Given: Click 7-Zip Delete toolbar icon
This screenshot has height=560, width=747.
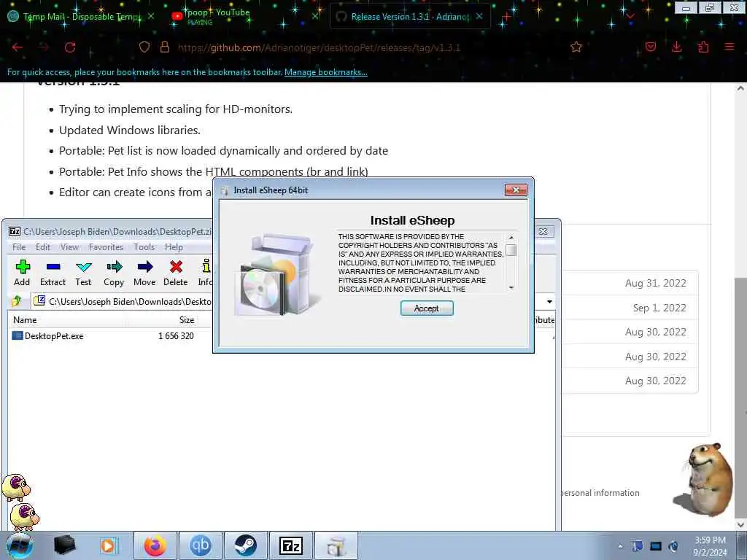Looking at the screenshot, I should (175, 273).
